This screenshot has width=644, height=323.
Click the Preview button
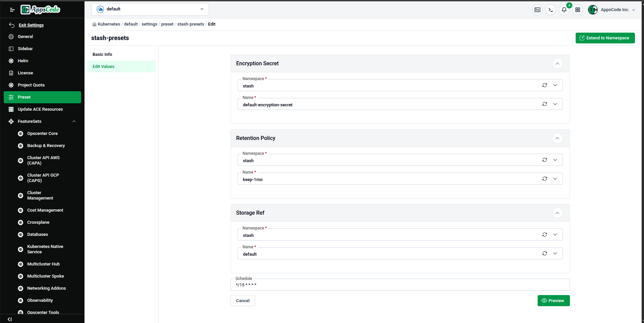click(x=553, y=300)
